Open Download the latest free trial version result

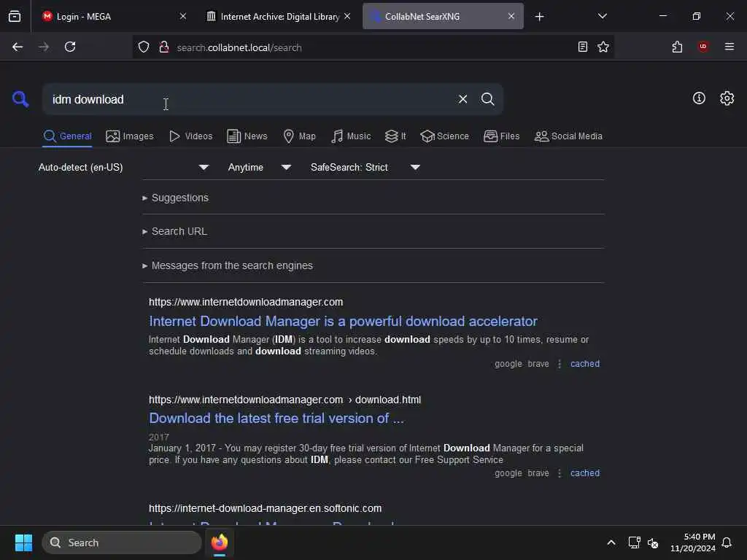276,418
